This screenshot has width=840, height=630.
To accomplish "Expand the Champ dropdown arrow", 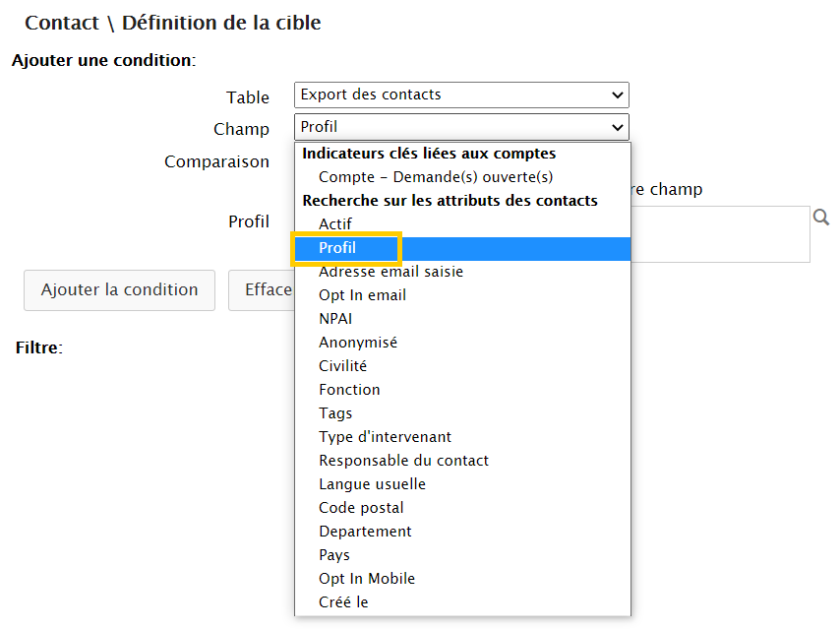I will point(618,127).
